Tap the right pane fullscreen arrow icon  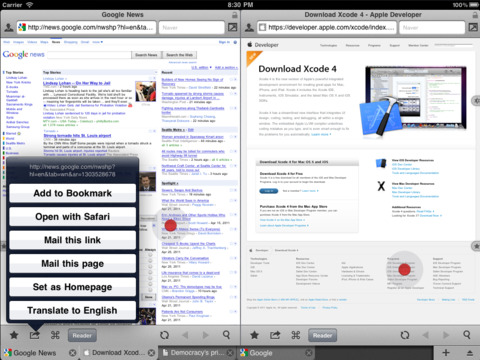coord(473,27)
